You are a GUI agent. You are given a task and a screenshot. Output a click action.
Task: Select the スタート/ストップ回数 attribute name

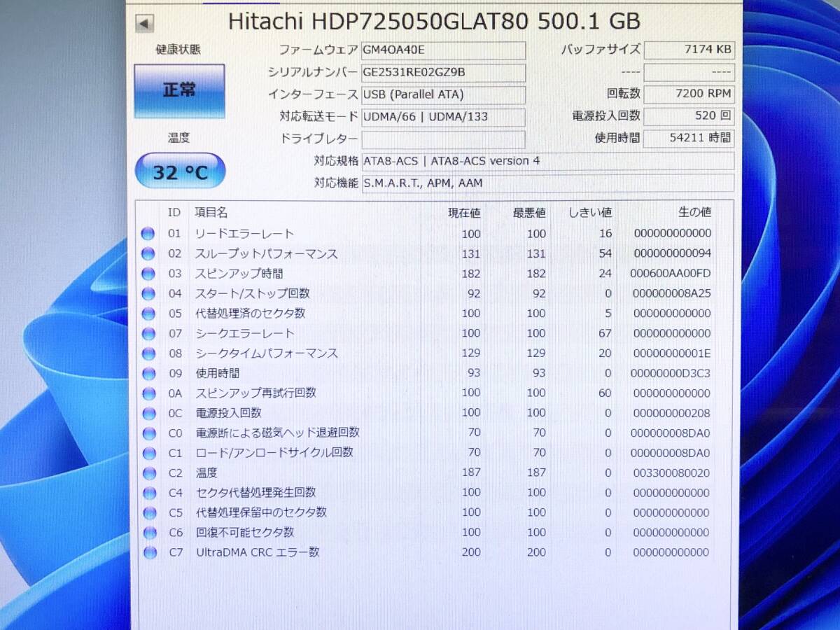[x=252, y=294]
